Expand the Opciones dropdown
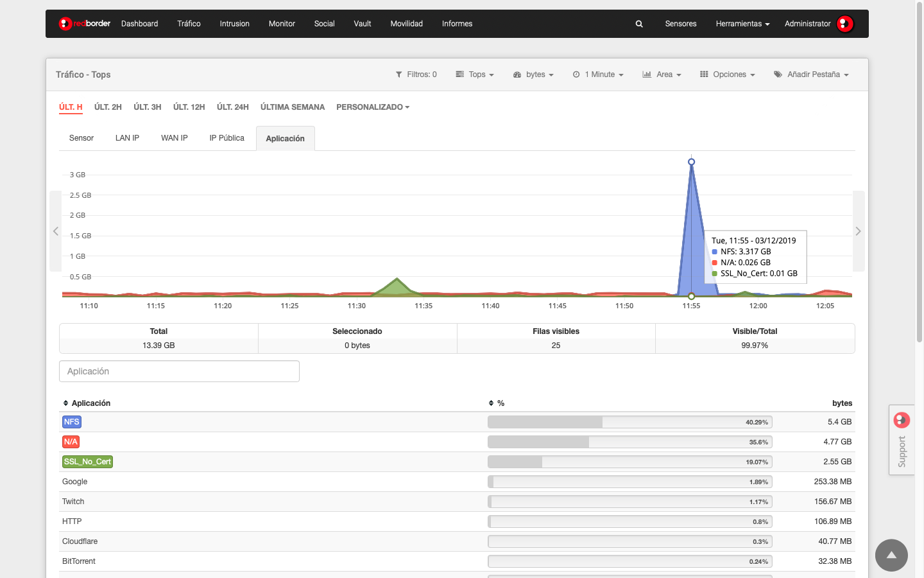Screen dimensions: 924x578 point(728,74)
